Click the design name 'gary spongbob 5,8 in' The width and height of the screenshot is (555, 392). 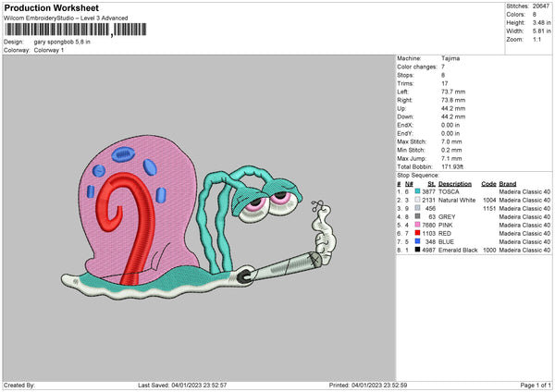pyautogui.click(x=62, y=42)
